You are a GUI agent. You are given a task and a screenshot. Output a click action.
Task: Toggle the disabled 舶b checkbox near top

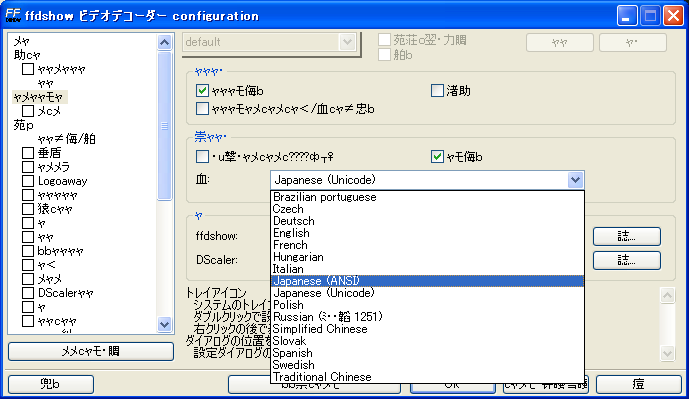(384, 54)
